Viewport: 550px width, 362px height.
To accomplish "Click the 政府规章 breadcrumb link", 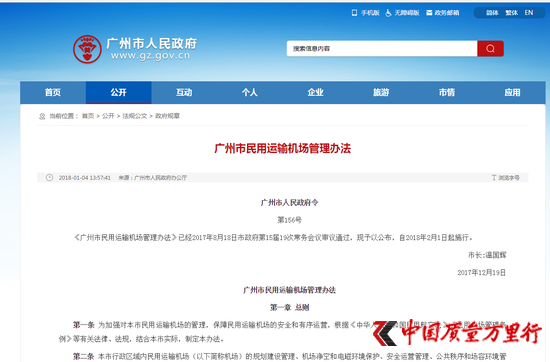I will (167, 116).
